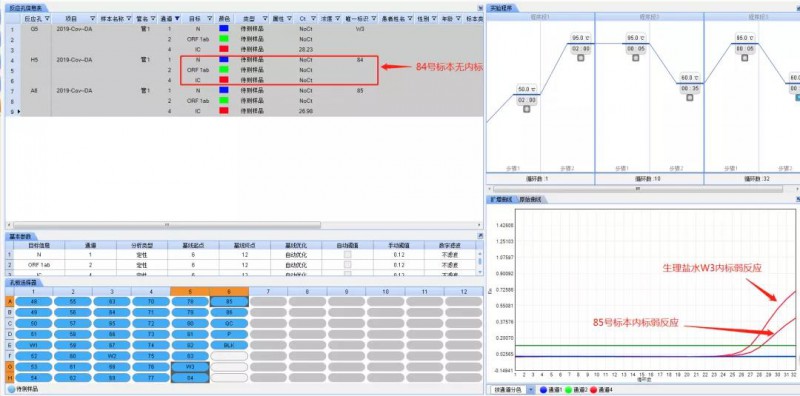Viewport: 800px width, 396px height.
Task: Toggle auto threshold checkbox for target N
Action: (x=347, y=254)
